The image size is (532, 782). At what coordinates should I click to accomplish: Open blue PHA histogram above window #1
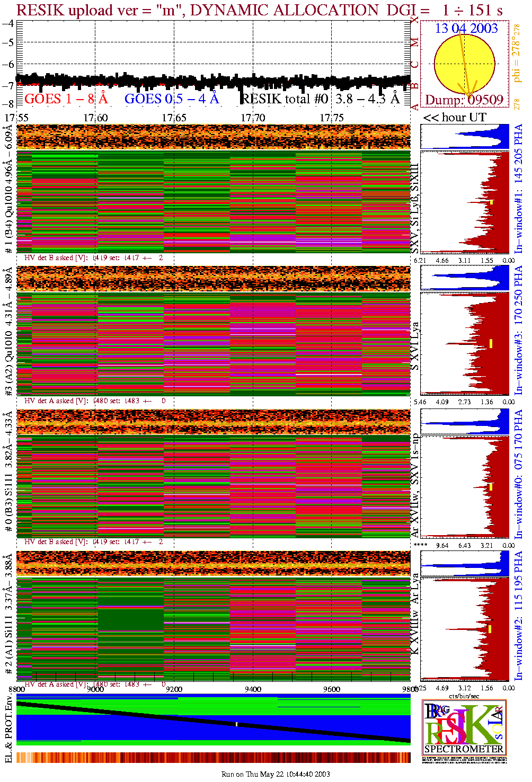465,137
